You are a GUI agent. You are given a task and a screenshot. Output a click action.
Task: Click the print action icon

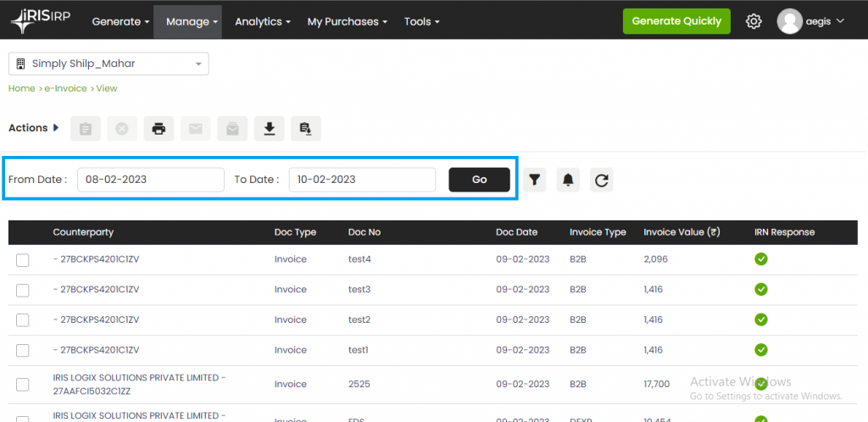point(159,128)
